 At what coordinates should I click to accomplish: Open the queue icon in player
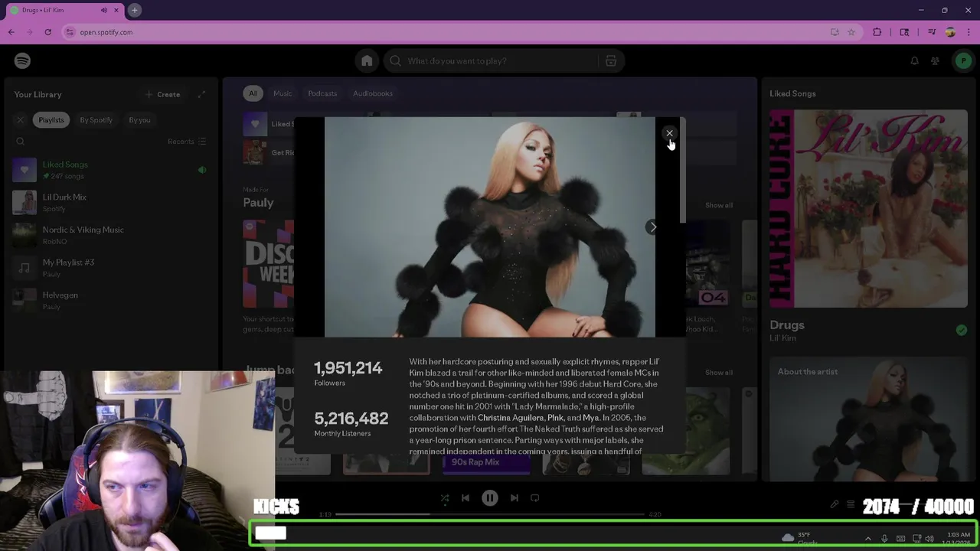(x=851, y=504)
